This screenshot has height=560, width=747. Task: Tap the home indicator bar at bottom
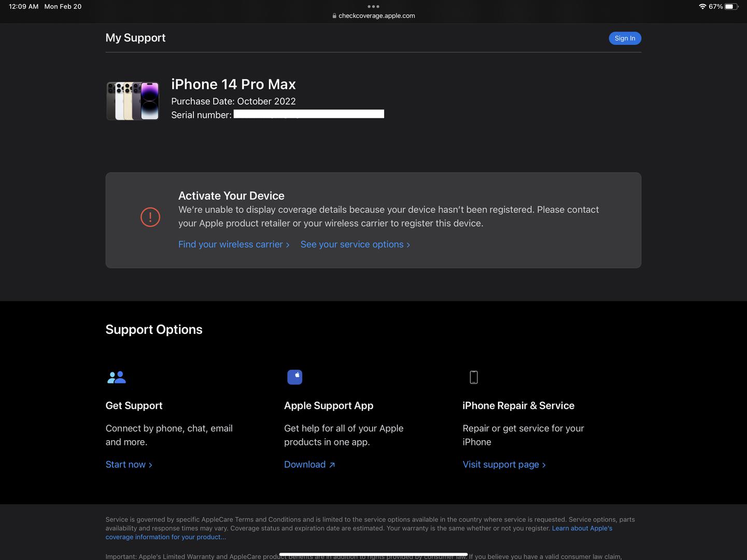(373, 554)
